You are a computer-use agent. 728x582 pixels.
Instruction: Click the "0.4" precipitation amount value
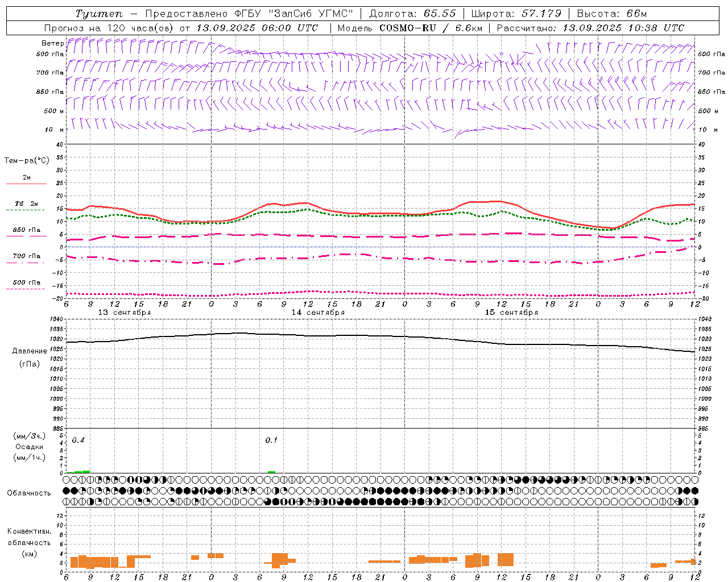pyautogui.click(x=78, y=440)
